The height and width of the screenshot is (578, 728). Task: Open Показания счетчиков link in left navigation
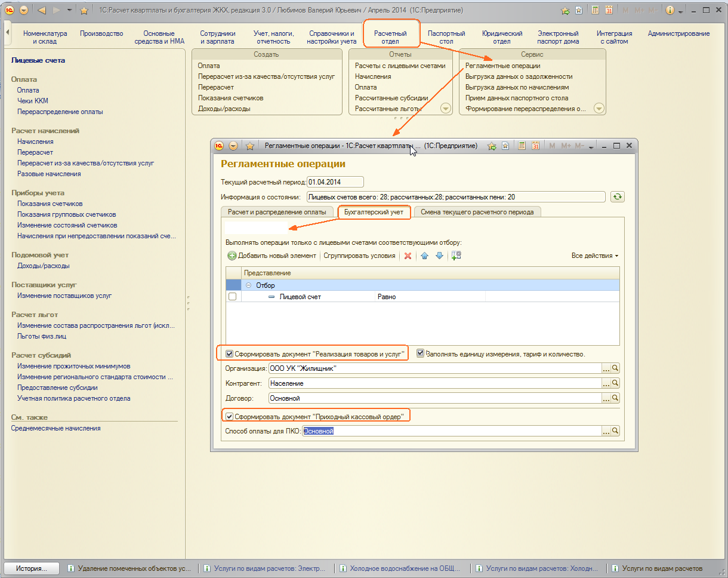(50, 204)
